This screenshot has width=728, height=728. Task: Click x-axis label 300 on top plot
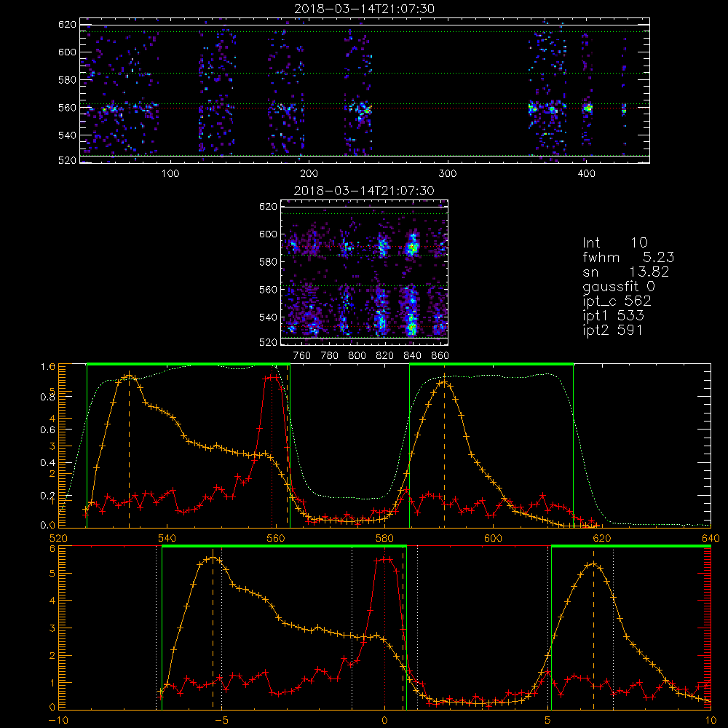click(448, 174)
